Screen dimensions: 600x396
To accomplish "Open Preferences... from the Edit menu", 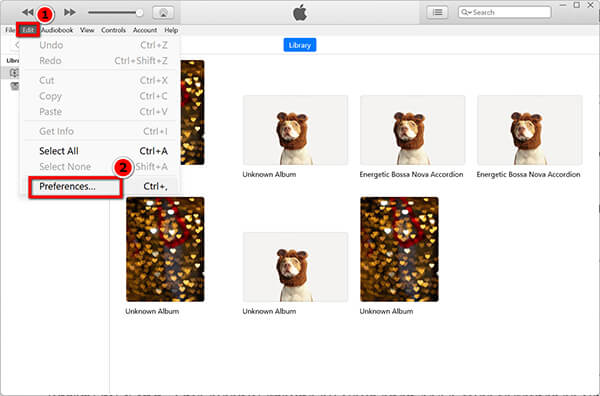I will pos(100,186).
